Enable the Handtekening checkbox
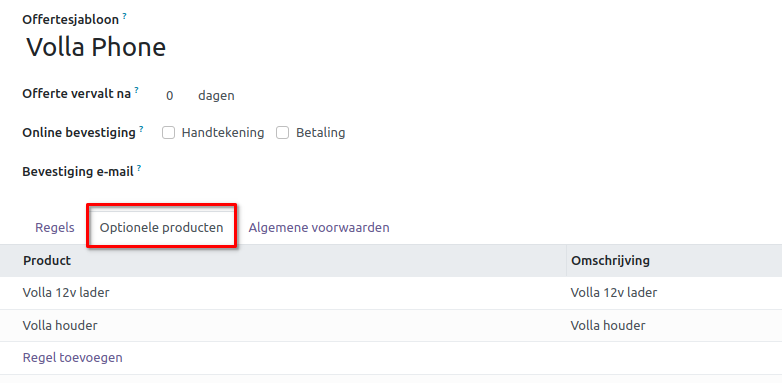Screen dimensions: 782x383 coord(169,133)
